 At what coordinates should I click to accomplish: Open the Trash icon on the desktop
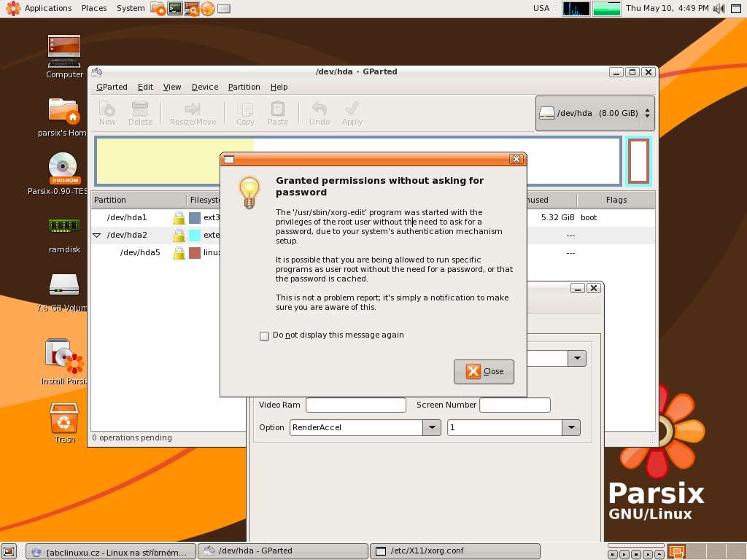click(64, 418)
